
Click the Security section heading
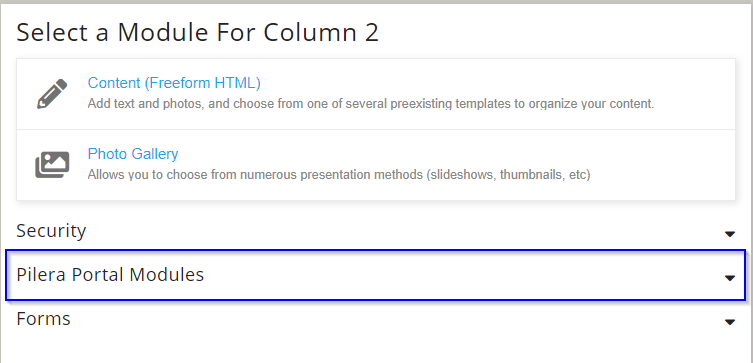pyautogui.click(x=51, y=231)
